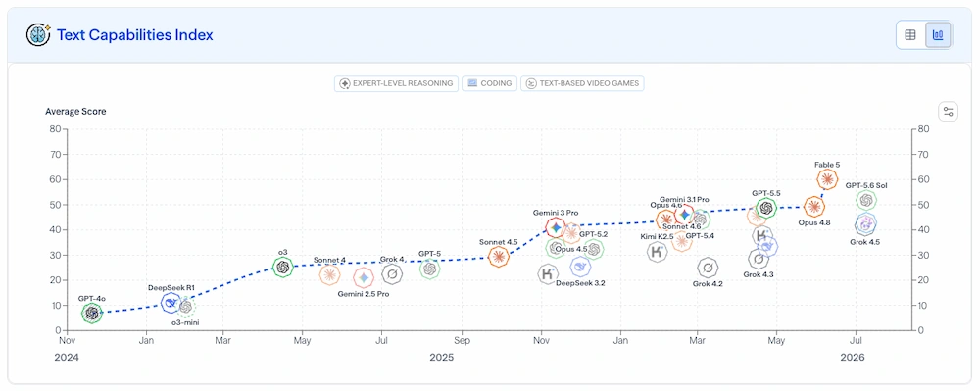Click the brain logo beside Text Capabilities Index
The height and width of the screenshot is (391, 980).
(38, 35)
